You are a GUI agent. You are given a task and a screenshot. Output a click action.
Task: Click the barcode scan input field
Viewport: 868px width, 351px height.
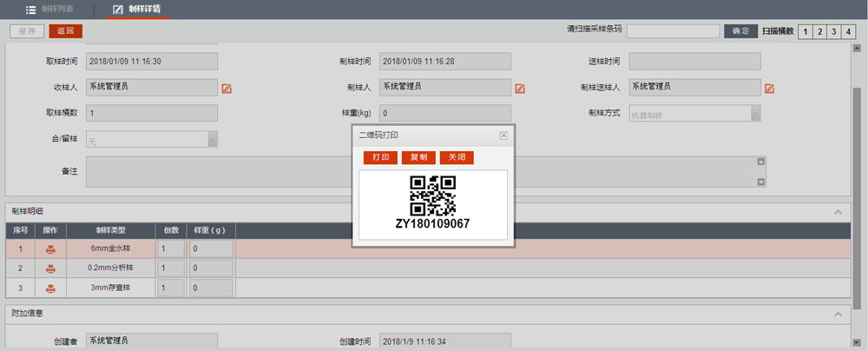671,31
